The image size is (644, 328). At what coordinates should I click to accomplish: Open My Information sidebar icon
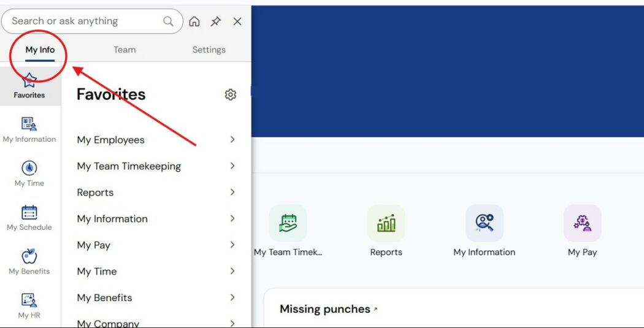[x=29, y=129]
